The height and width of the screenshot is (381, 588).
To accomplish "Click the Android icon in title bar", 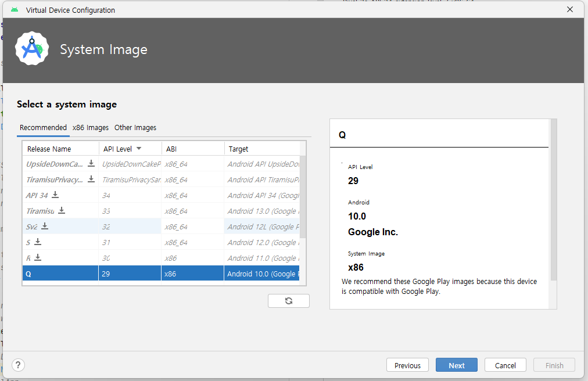I will pyautogui.click(x=15, y=10).
